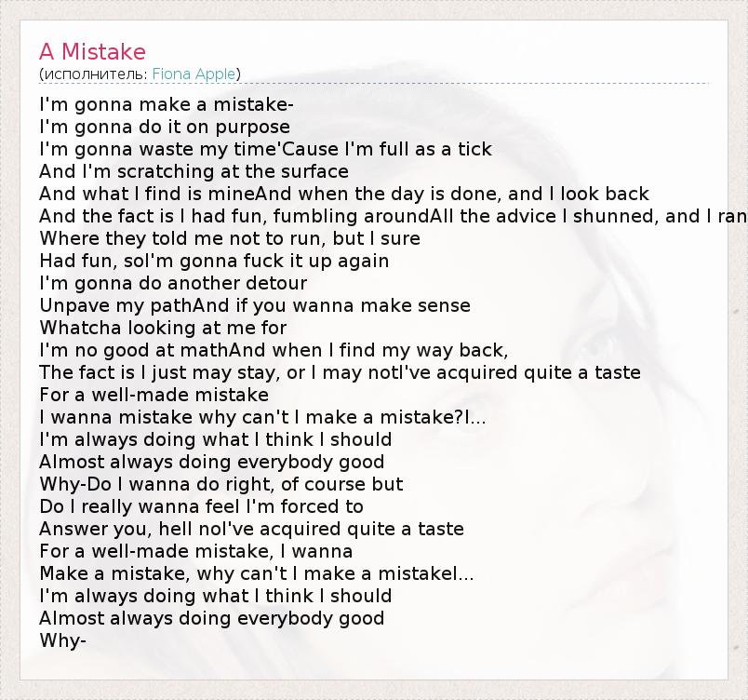748x700 pixels.
Task: Open the Fiona Apple artist link
Action: [194, 74]
